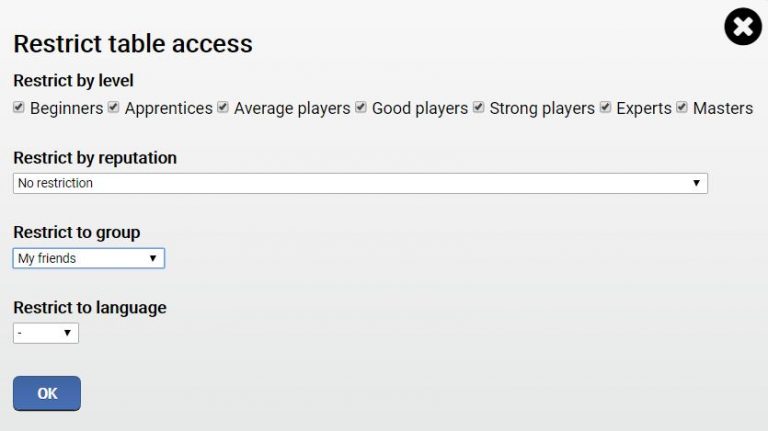Screen dimensions: 768x431
Task: Uncheck the Strong players checkbox
Action: click(x=479, y=107)
